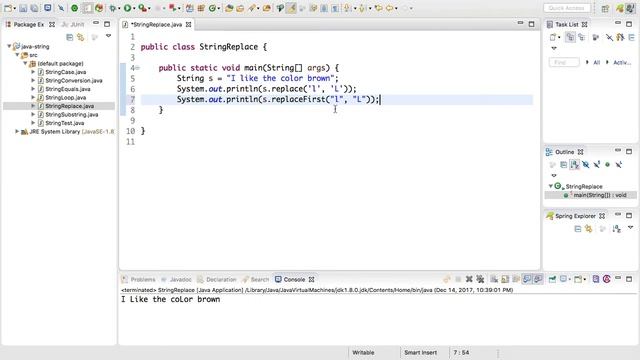Select StringSubstring.java file
This screenshot has width=640, height=360.
tap(71, 115)
